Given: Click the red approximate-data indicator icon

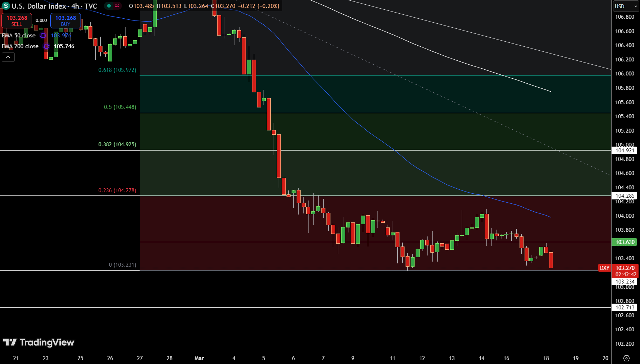Looking at the screenshot, I should (117, 6).
